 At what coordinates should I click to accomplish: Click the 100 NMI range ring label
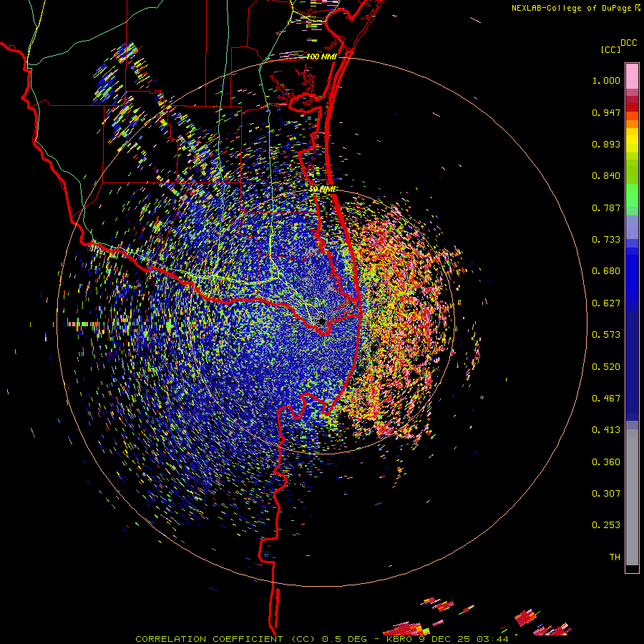[321, 57]
